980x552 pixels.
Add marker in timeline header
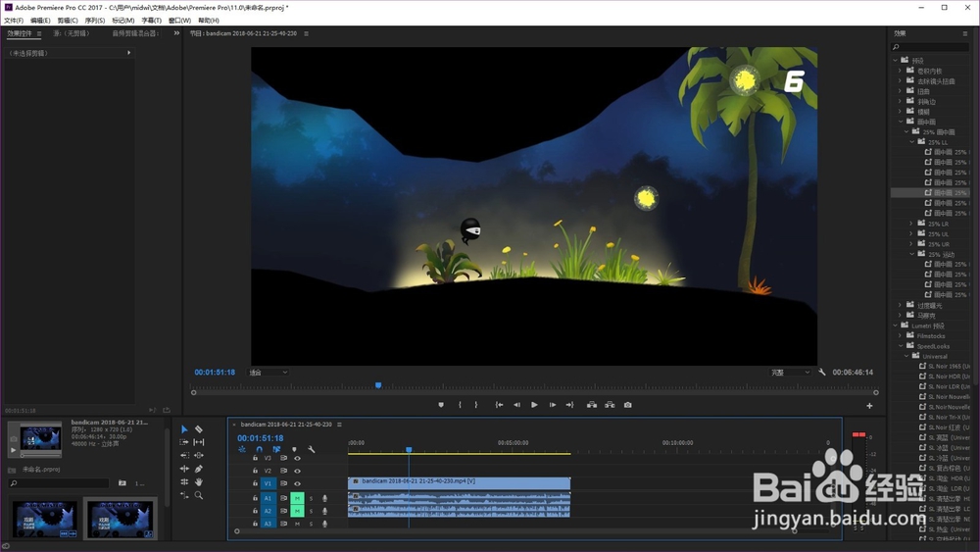pos(294,449)
